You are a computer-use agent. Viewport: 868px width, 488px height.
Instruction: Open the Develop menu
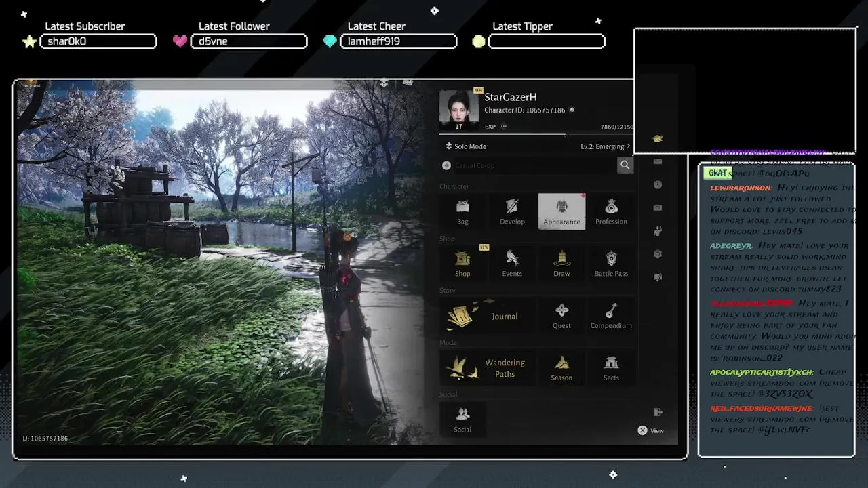coord(512,211)
